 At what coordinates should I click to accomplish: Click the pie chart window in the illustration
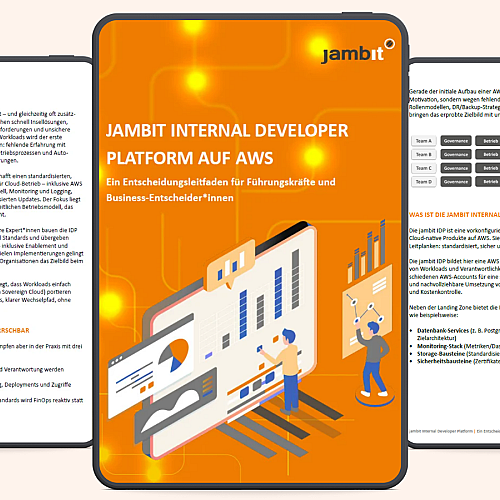pyautogui.click(x=152, y=365)
